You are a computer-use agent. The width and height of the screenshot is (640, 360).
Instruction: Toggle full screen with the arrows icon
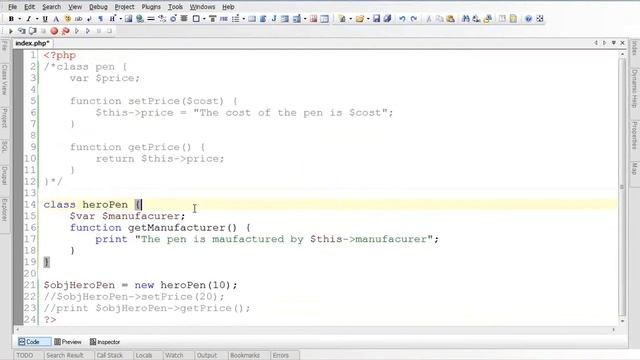[x=540, y=19]
